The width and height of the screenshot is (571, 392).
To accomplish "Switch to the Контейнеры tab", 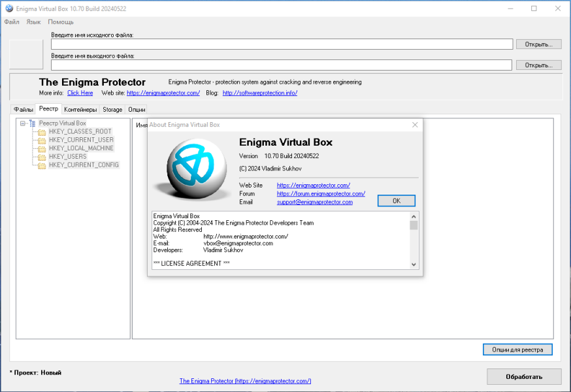I will (80, 109).
